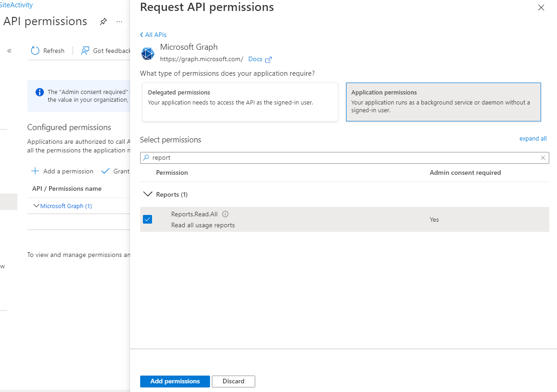Collapse the left navigation with double-chevron
The width and height of the screenshot is (557, 392).
tap(9, 51)
